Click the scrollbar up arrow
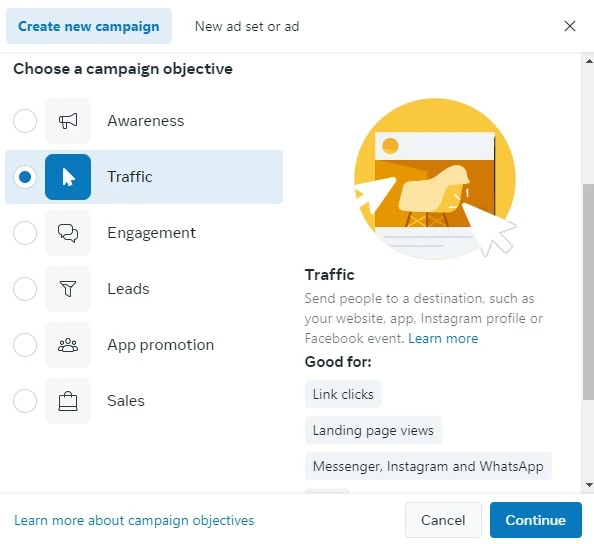The height and width of the screenshot is (544, 594). pos(589,61)
